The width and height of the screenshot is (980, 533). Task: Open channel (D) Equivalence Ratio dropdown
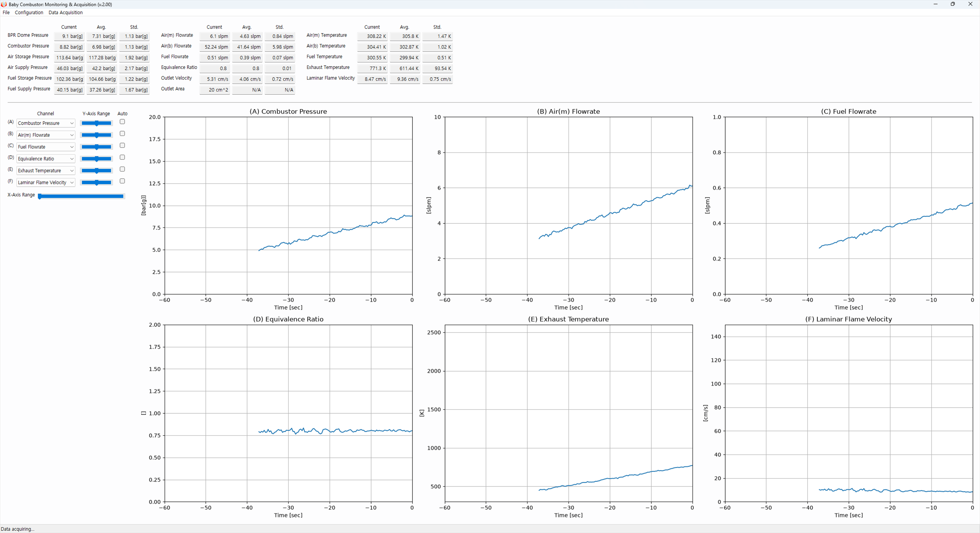point(46,158)
